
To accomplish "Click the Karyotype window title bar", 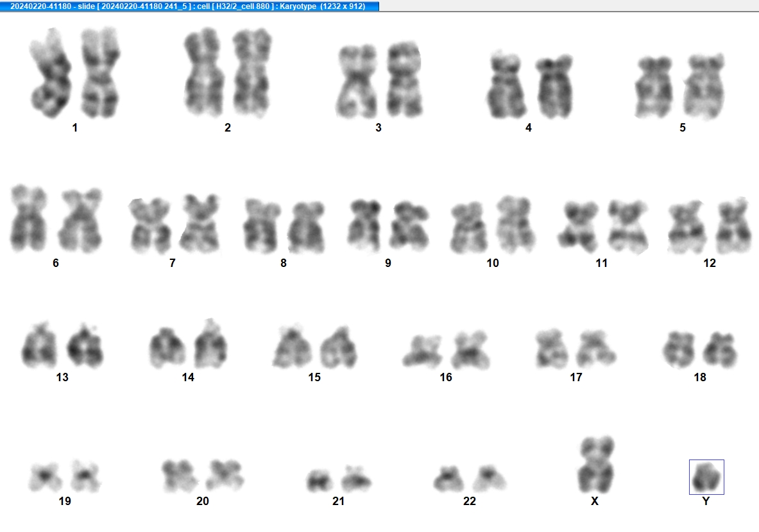I will [189, 6].
